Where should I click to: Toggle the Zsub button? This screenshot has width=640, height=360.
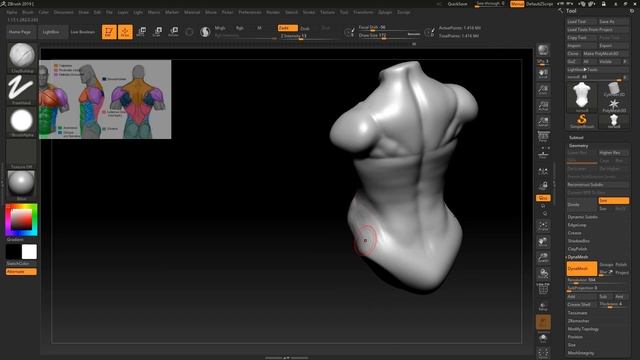coord(304,28)
